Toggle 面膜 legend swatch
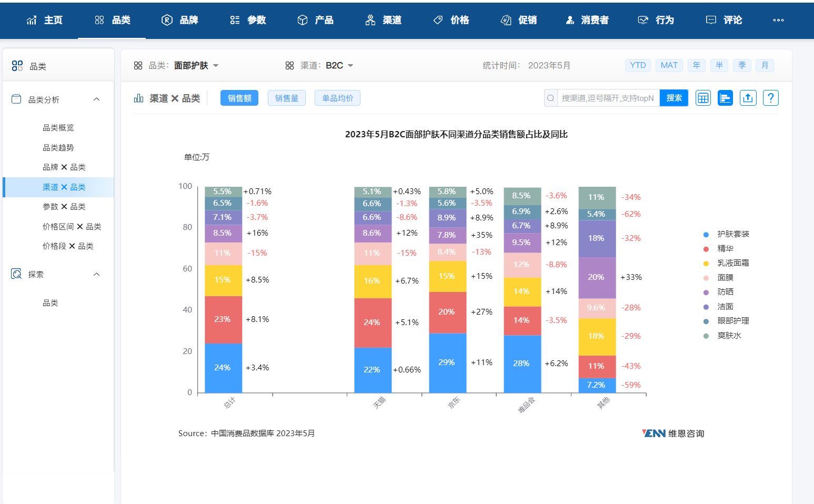 [x=706, y=278]
